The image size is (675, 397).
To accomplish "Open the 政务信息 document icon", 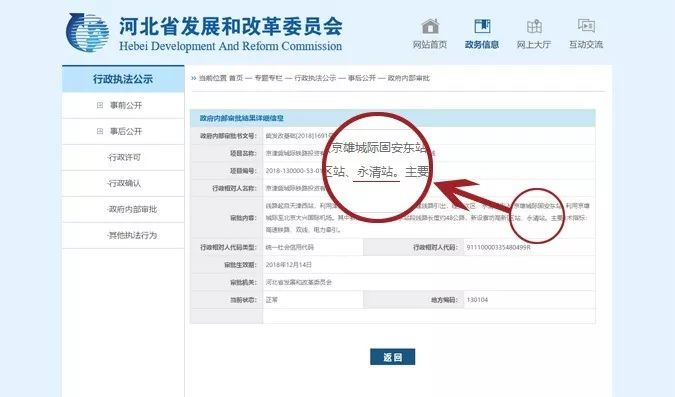I will pyautogui.click(x=482, y=27).
